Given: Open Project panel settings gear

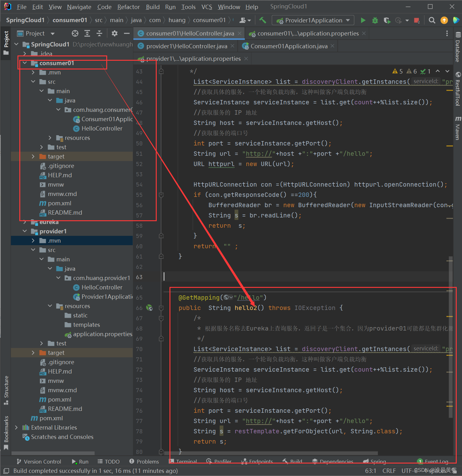Looking at the screenshot, I should pyautogui.click(x=115, y=33).
